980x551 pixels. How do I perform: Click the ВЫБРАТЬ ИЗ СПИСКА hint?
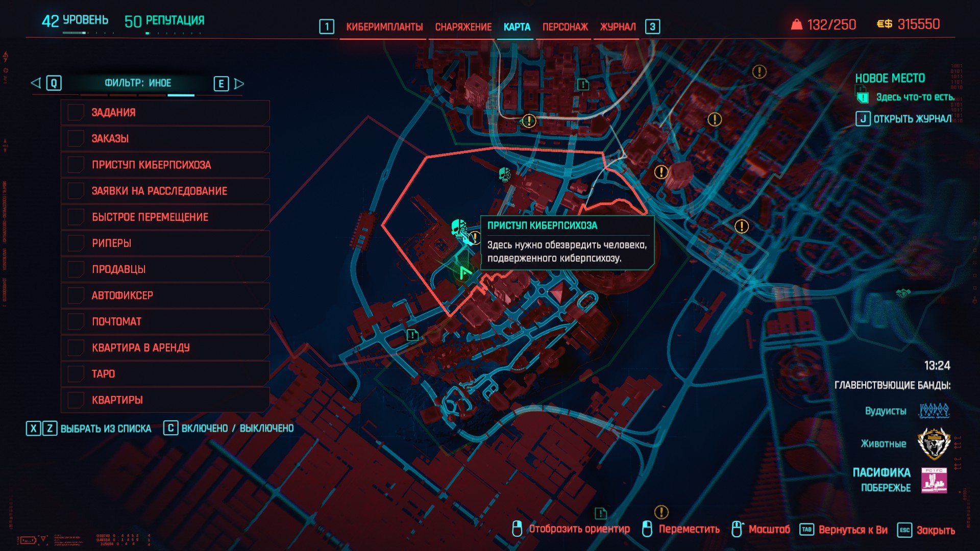point(106,429)
